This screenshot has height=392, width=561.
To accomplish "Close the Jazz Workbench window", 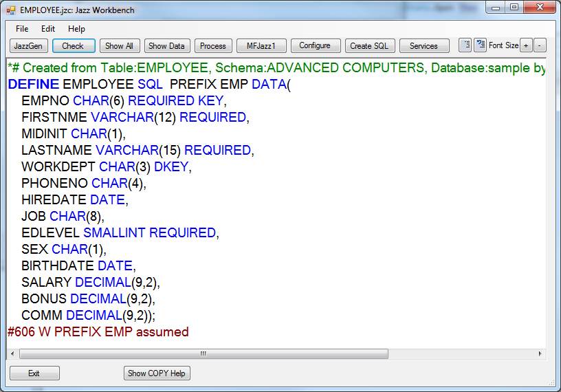I will [x=540, y=8].
